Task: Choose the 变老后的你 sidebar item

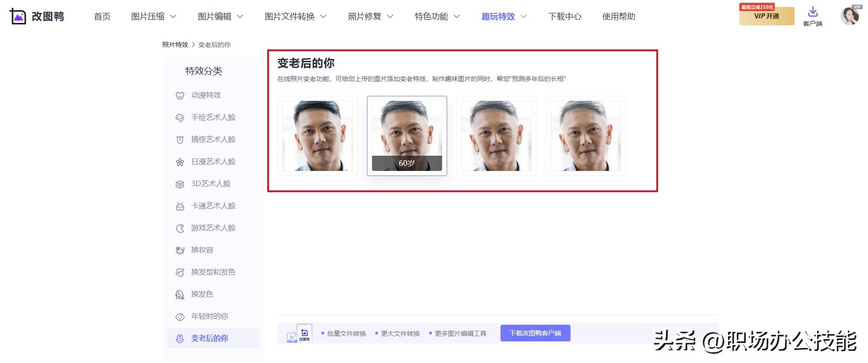Action: click(x=210, y=338)
